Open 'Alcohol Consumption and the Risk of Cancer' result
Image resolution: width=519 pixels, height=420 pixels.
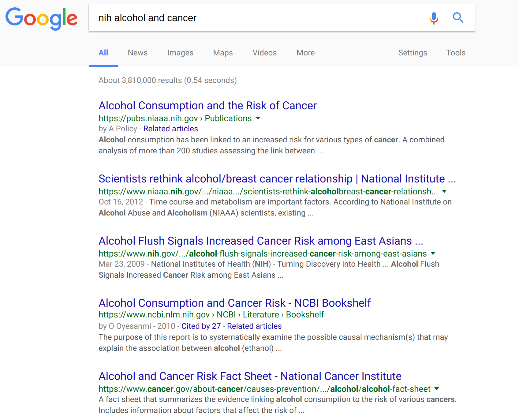[x=207, y=105]
